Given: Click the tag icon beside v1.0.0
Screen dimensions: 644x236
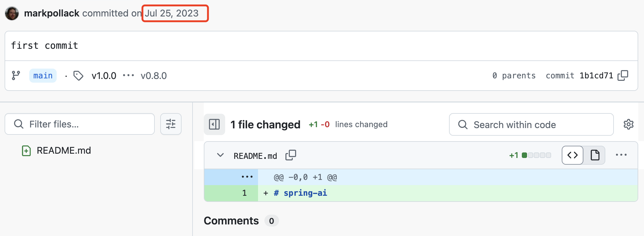Looking at the screenshot, I should coord(78,76).
